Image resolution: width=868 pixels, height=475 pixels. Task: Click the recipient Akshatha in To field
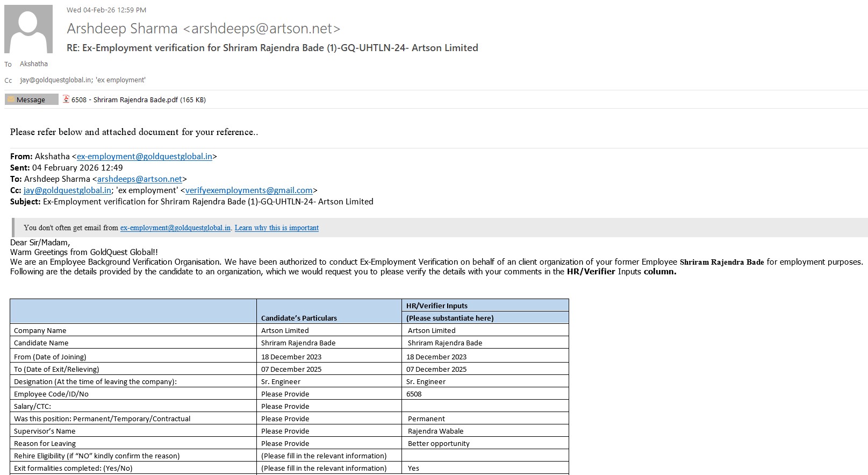[x=34, y=64]
